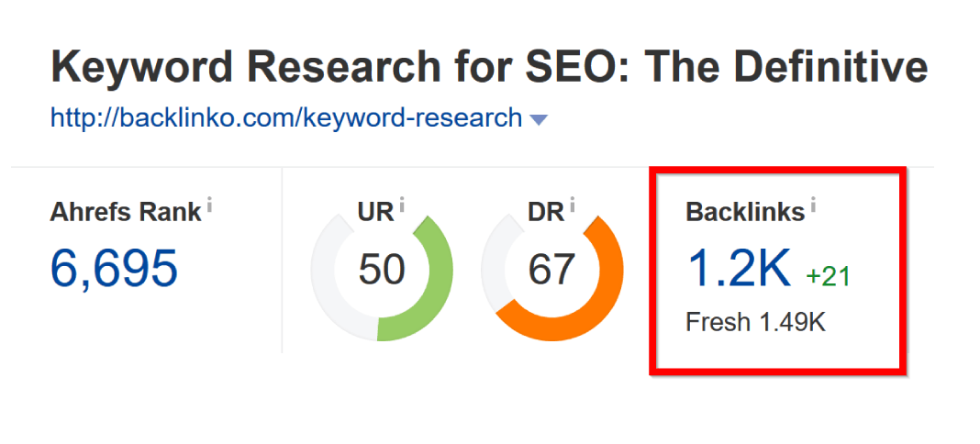
Task: Click the Ahrefs Rank value 6,695
Action: point(115,267)
